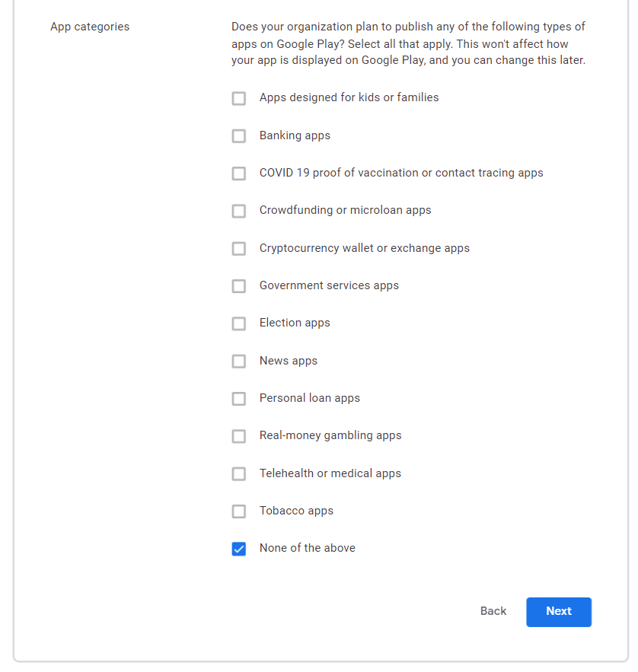Click the News apps label

click(289, 361)
